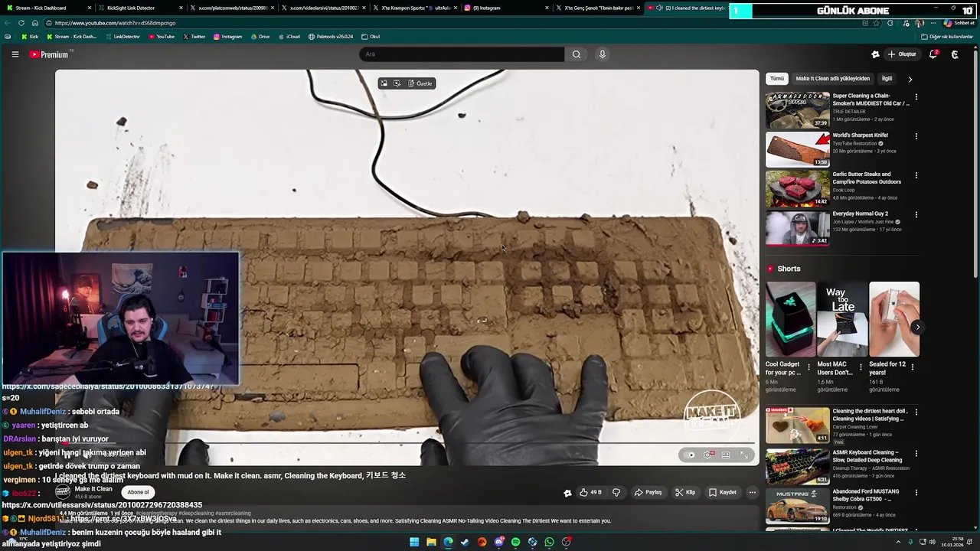This screenshot has width=980, height=551.
Task: Select the Tümü filter chip
Action: pyautogui.click(x=777, y=79)
